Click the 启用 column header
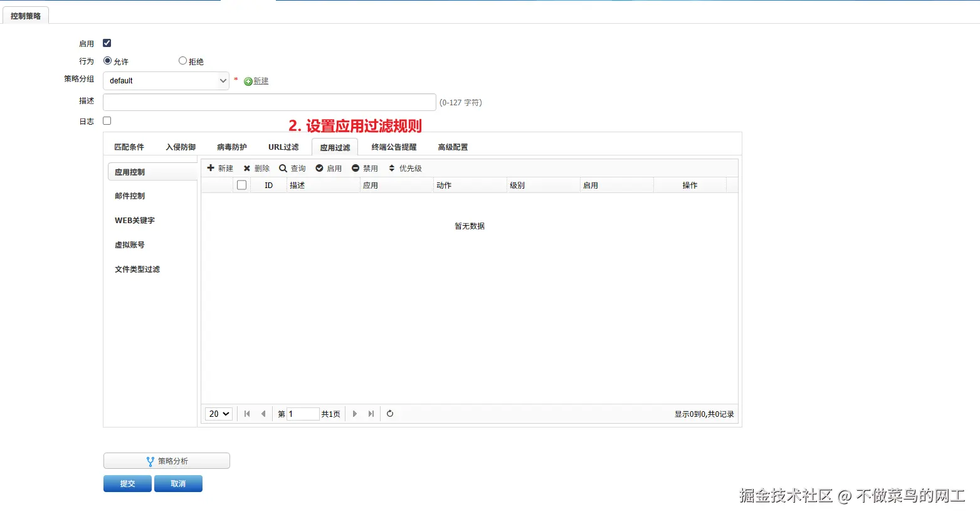This screenshot has height=519, width=980. [616, 185]
